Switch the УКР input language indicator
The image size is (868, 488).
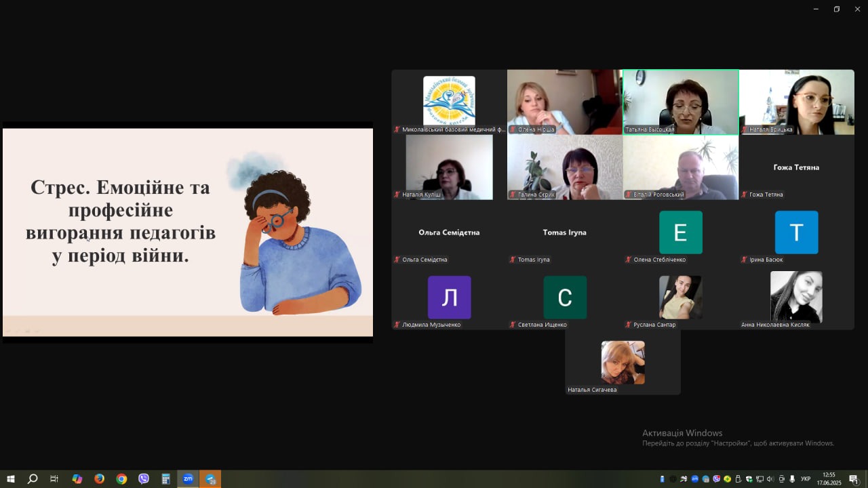coord(806,479)
